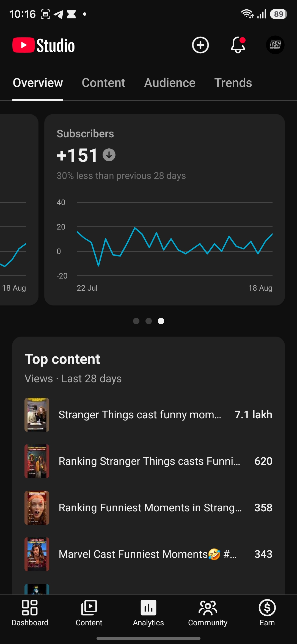Open the channel profile avatar
Screen dimensions: 297x644
[275, 45]
